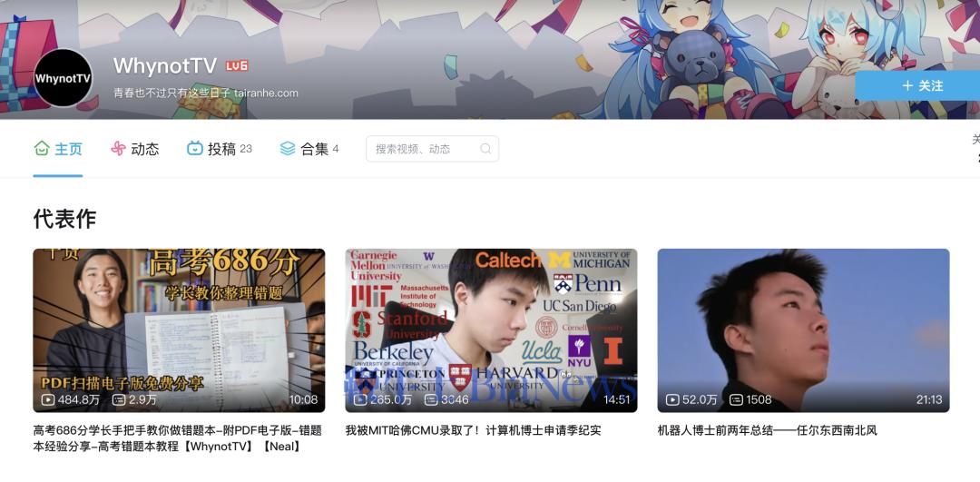Click the pinwheel icon beside 动态
Viewport: 980px width, 482px height.
(118, 149)
